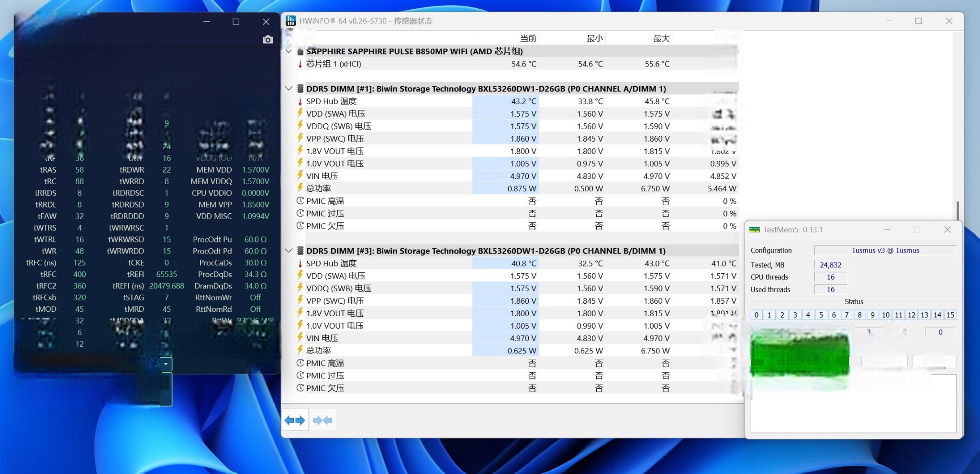Minimize the timings window

coord(207,22)
